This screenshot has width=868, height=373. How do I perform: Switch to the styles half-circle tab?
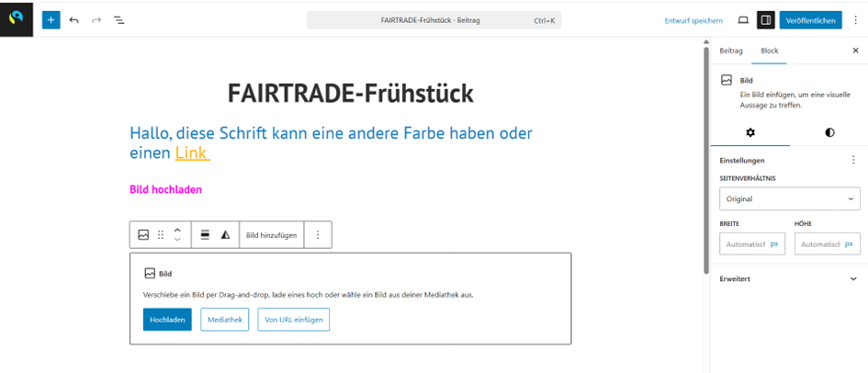pyautogui.click(x=829, y=132)
